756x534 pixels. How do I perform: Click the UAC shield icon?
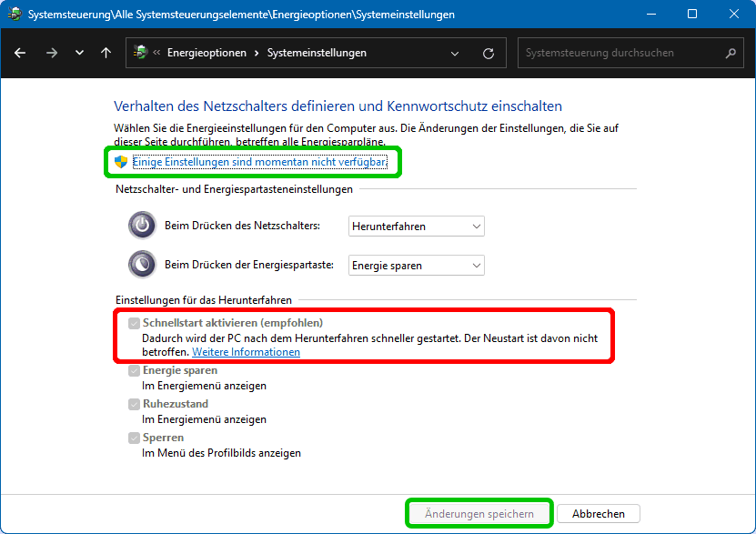121,162
